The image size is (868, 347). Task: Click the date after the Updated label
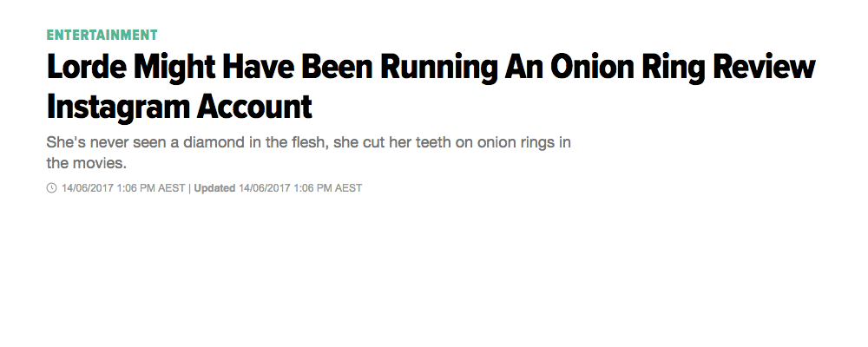pyautogui.click(x=265, y=188)
